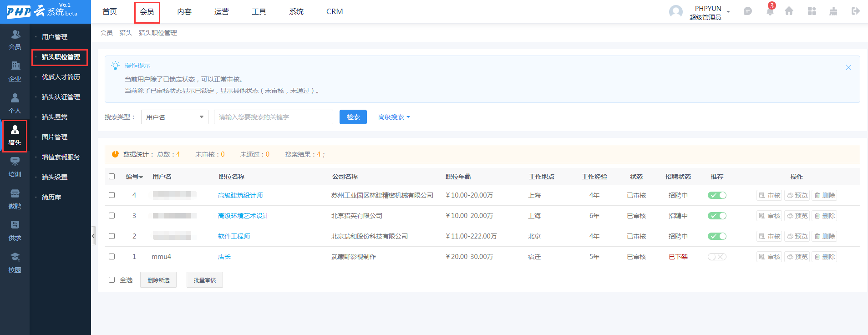The height and width of the screenshot is (335, 868).
Task: Click the 删除所选 button
Action: coord(158,280)
